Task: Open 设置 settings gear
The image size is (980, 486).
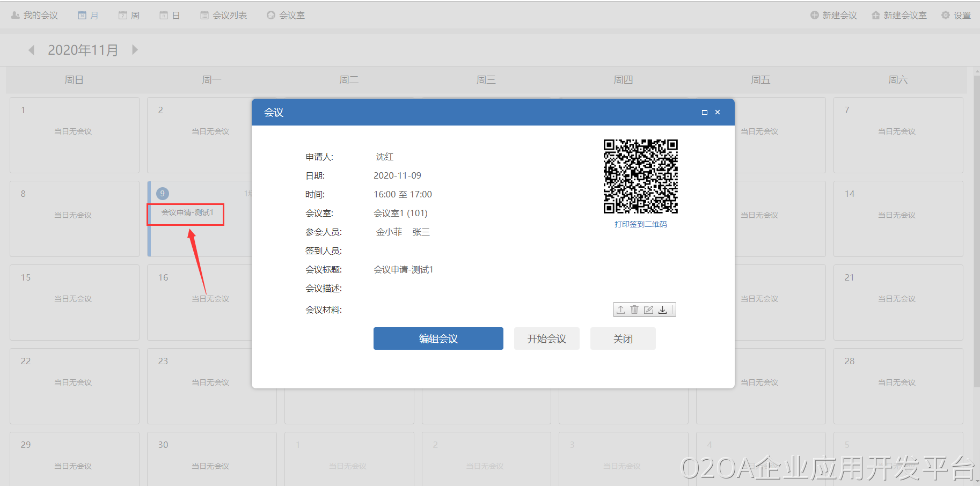Action: click(956, 16)
